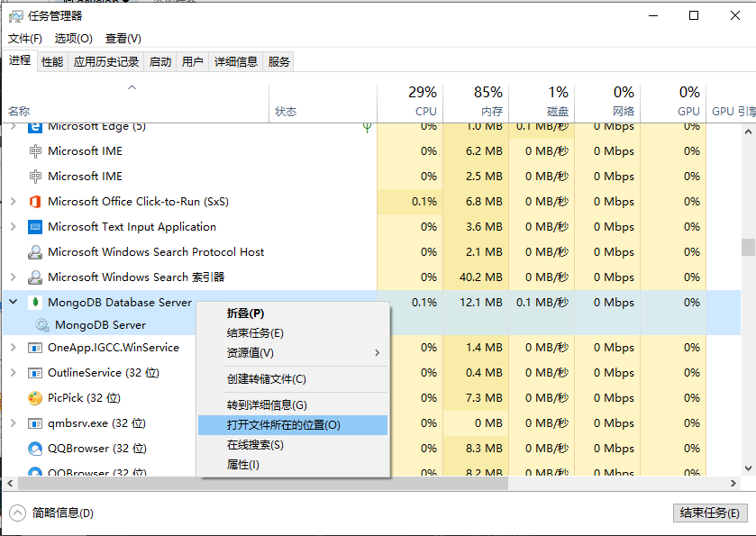Open the 文件(F) menu

coord(25,39)
